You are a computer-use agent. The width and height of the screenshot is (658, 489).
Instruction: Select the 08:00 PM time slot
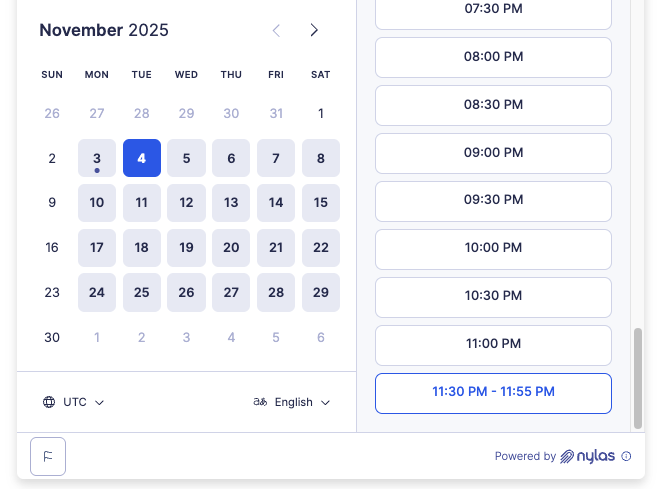[x=493, y=57]
